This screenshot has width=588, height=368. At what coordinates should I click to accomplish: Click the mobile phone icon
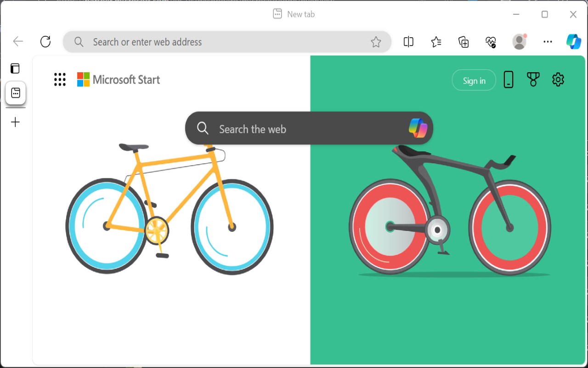tap(508, 80)
